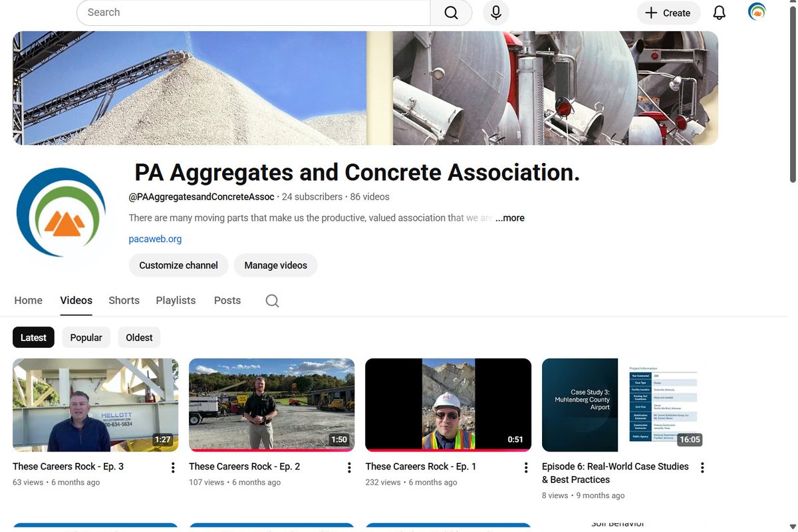Search within channel using magnifier icon
Screen dimensions: 798x532
pyautogui.click(x=272, y=301)
